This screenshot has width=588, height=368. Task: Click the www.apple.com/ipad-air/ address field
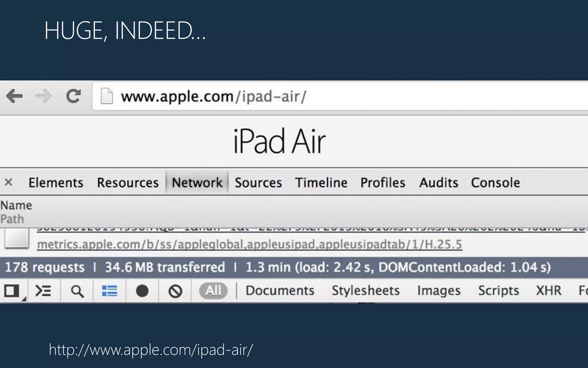click(340, 96)
